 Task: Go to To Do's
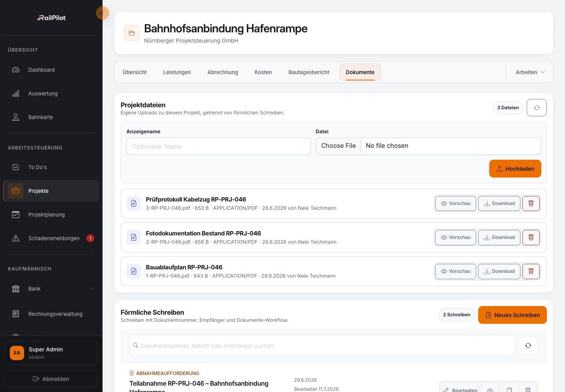[51, 167]
